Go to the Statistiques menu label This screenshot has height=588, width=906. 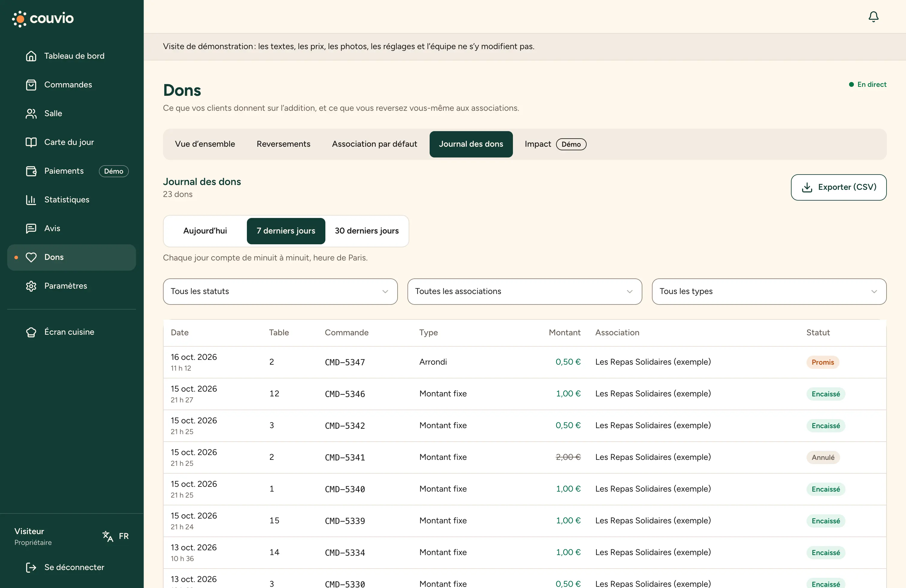coord(67,200)
